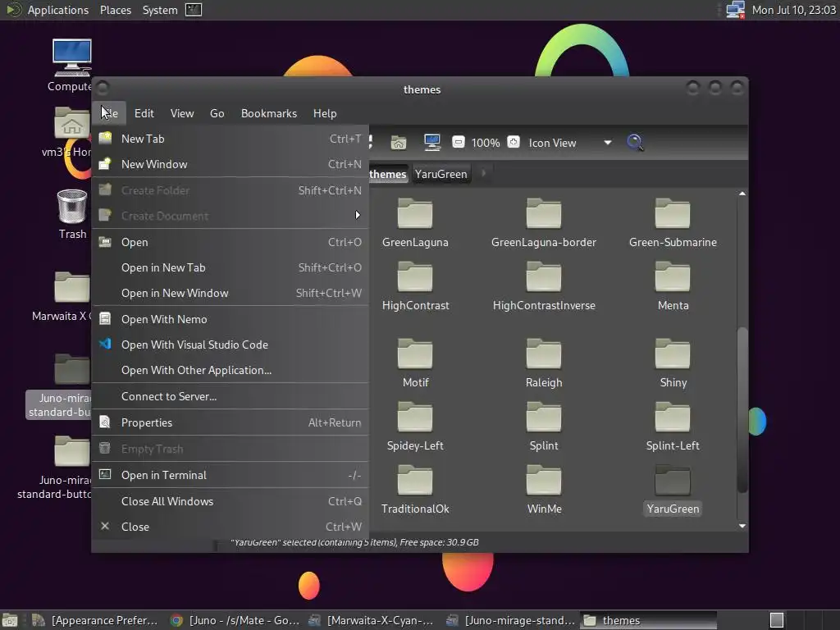Choose New Tab menu entry
Screen dimensions: 840x630
[143, 139]
